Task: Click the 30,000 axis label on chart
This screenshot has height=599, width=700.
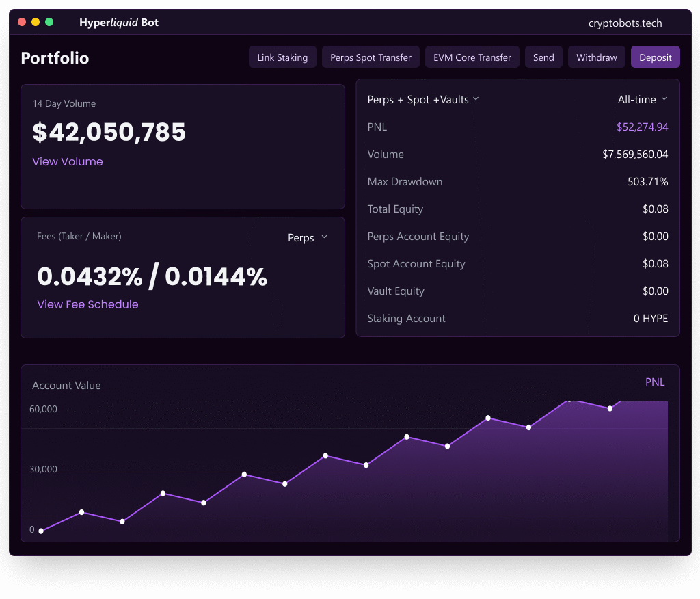Action: point(43,470)
